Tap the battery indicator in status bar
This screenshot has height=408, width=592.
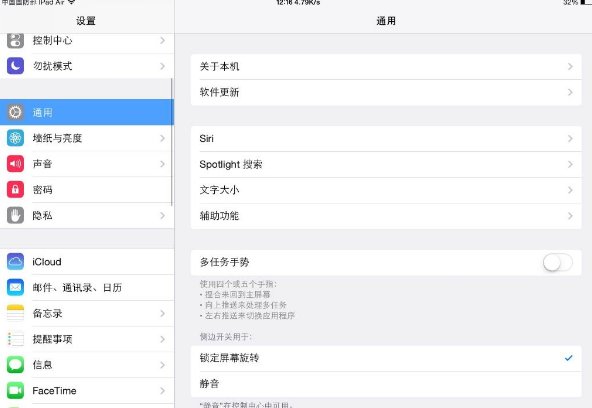(586, 2)
